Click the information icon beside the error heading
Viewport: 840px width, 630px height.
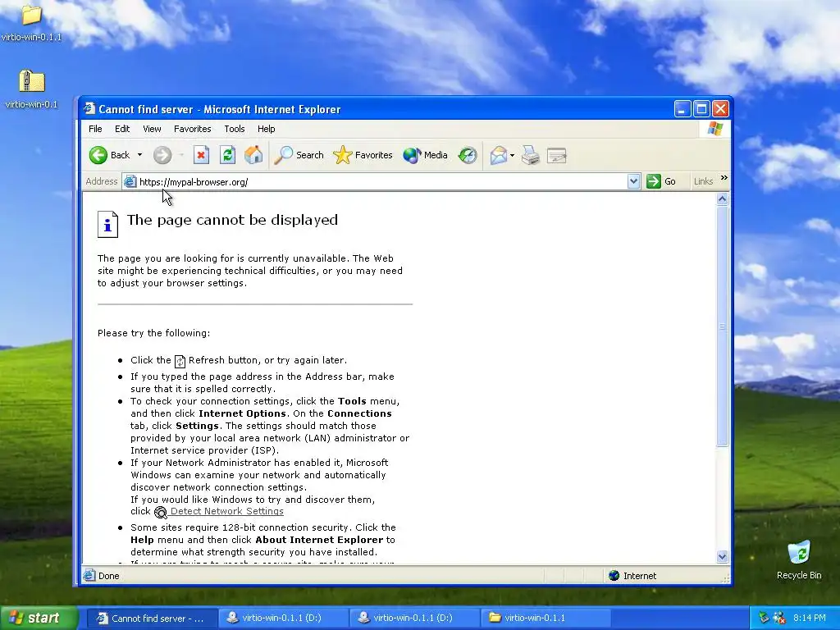click(x=107, y=224)
